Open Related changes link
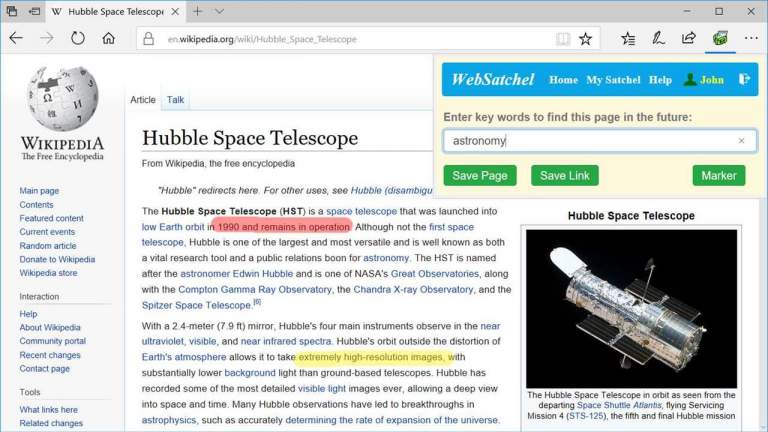Screen dimensions: 768x432 [x=51, y=423]
